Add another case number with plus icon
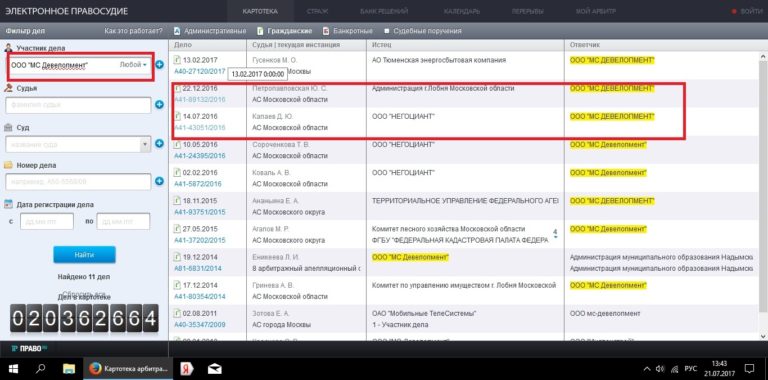This screenshot has height=380, width=768. pos(159,181)
